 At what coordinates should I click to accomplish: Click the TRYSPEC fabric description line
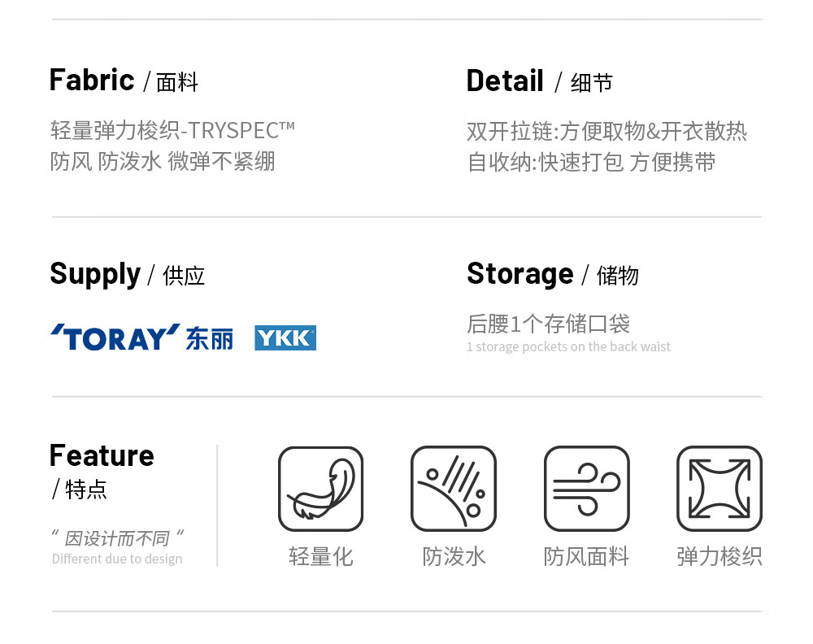172,130
